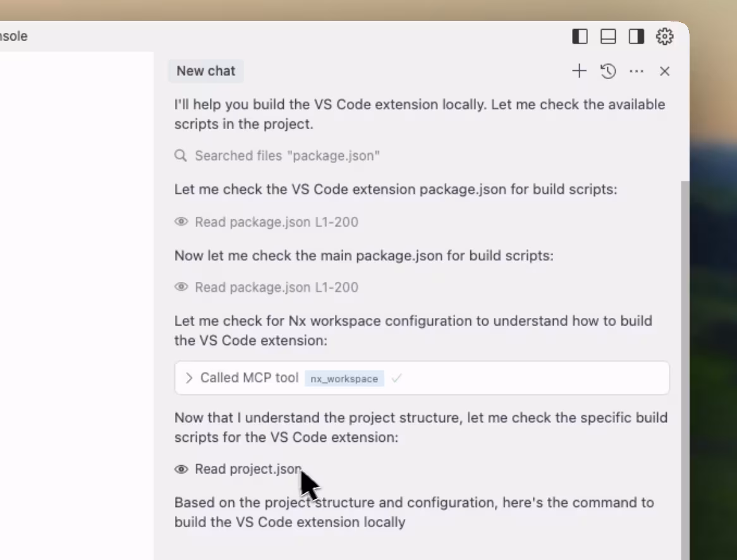Select the nx_workspace tool name badge

344,378
